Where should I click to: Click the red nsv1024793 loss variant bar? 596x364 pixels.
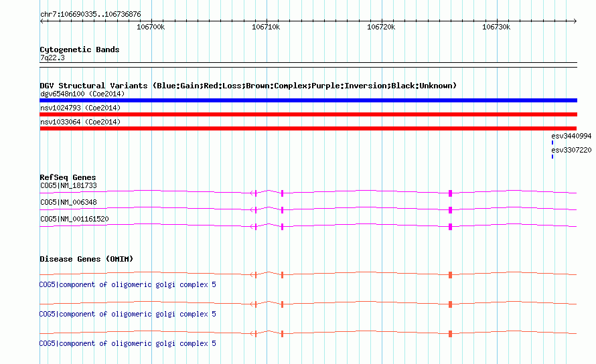[308, 114]
